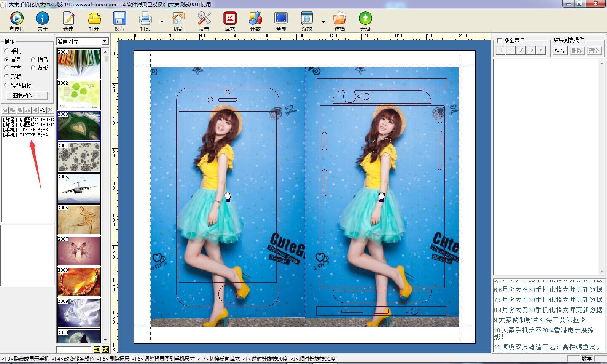Click the yellow arrow search icon below thumbnails
Viewport: 607px width, 364px height.
coord(97,350)
